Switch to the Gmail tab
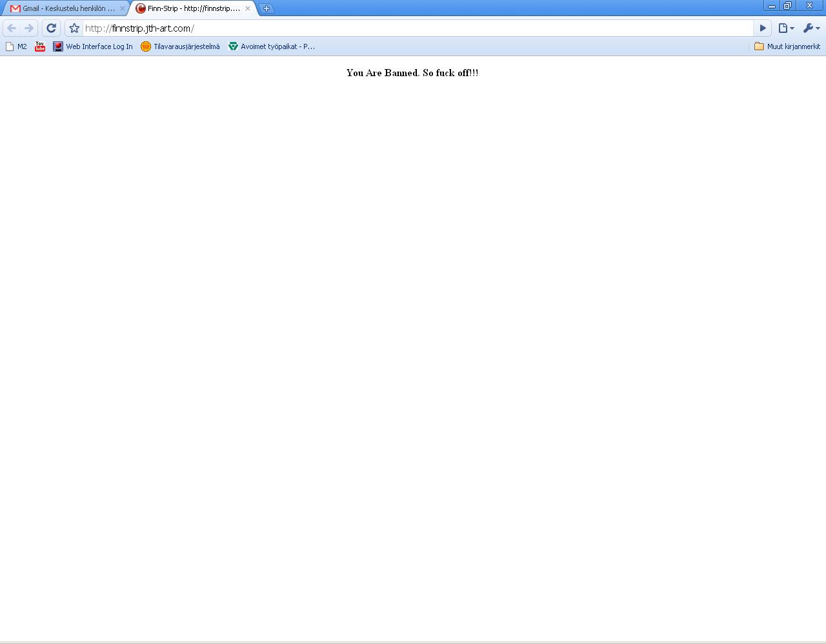This screenshot has width=826, height=644. pyautogui.click(x=65, y=8)
